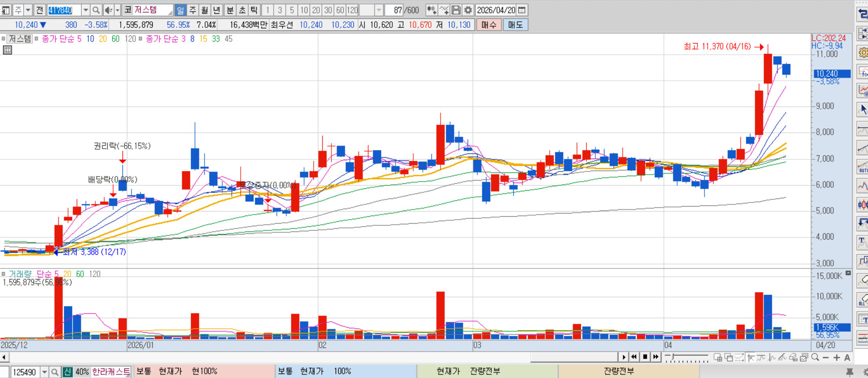Click the pin icon at bottom right
868x378 pixels.
850,372
